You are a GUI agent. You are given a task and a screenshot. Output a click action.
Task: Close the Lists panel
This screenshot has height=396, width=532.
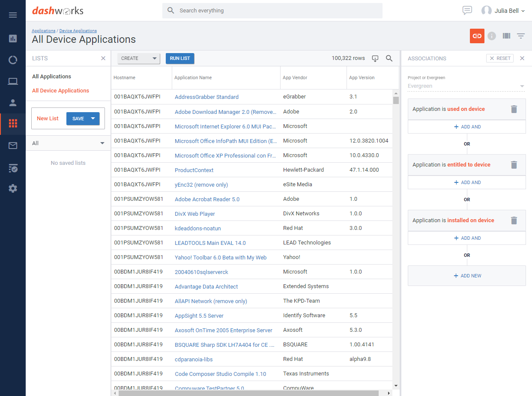click(103, 58)
